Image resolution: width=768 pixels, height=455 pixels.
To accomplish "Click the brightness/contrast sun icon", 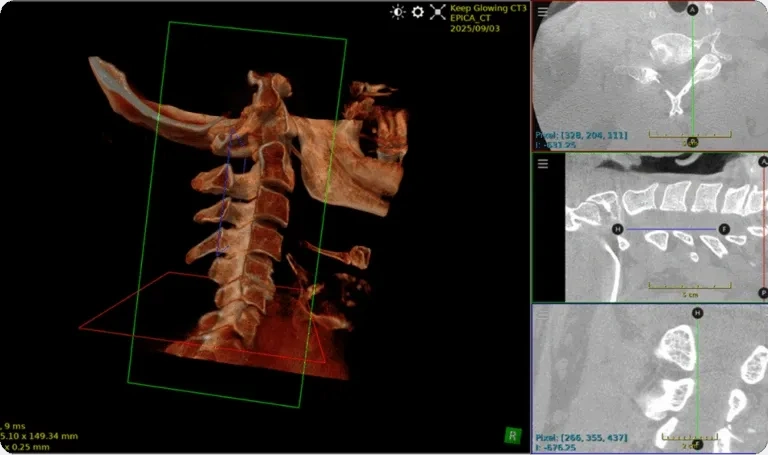I will 398,12.
